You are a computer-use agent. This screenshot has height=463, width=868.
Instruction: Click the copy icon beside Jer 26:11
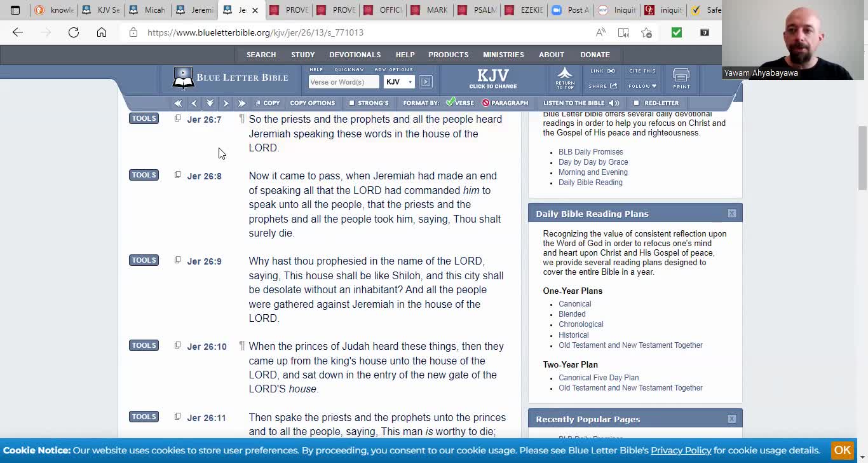[177, 417]
